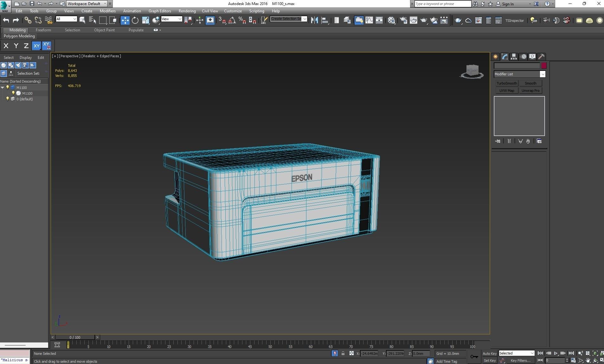Click the Percent Snap icon
Viewport: 604px width, 364px height.
point(242,20)
